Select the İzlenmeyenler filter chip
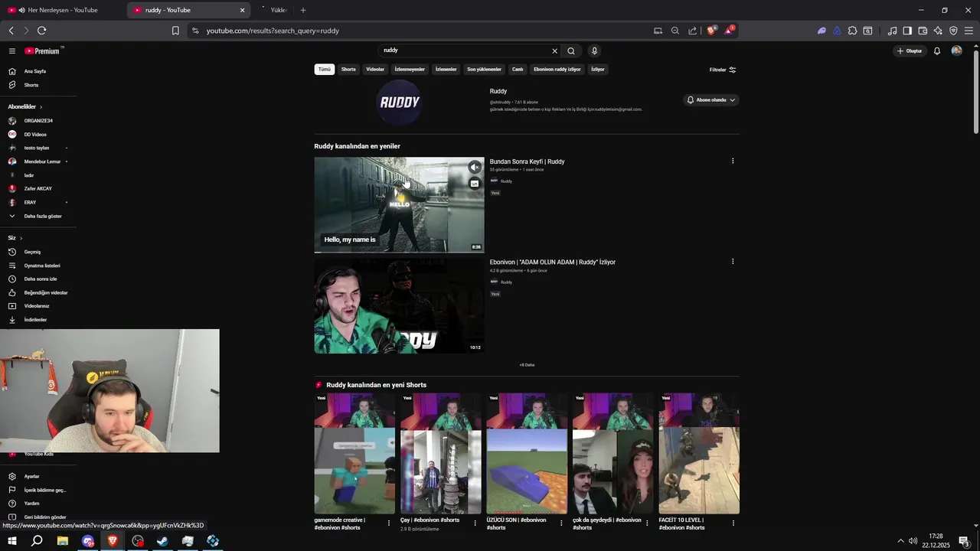Image resolution: width=980 pixels, height=551 pixels. click(x=410, y=69)
